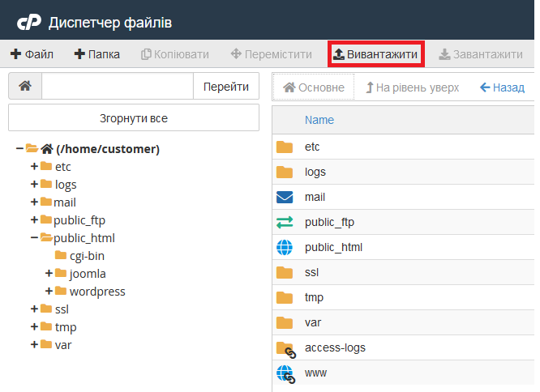
Task: Select the access-logs linked folder icon
Action: click(285, 348)
